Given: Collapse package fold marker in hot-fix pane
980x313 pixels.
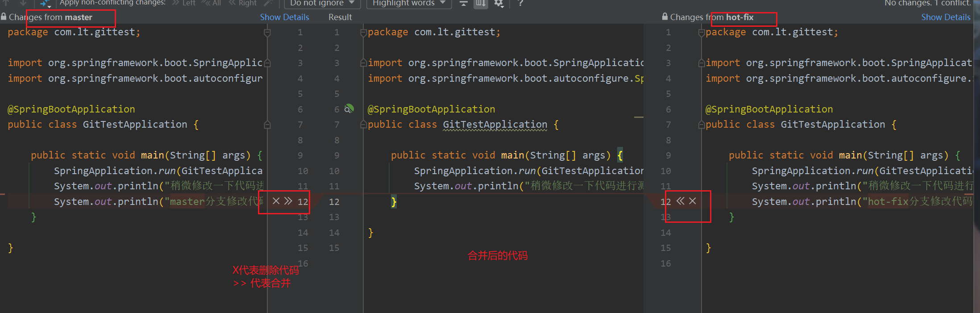Looking at the screenshot, I should pyautogui.click(x=702, y=33).
